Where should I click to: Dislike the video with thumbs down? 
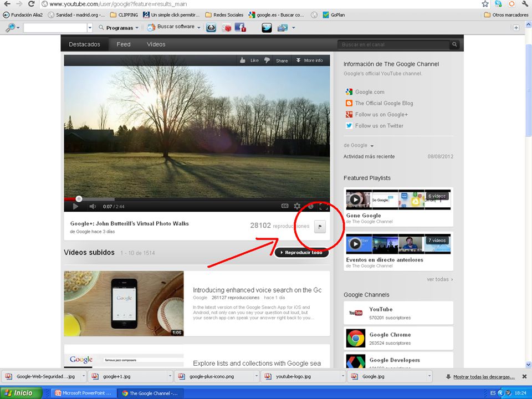pos(267,60)
